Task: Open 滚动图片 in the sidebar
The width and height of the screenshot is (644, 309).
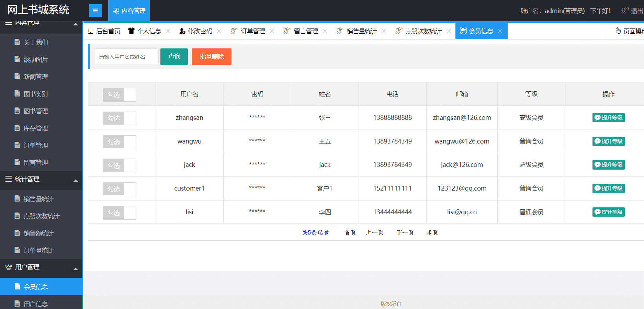Action: coord(41,59)
